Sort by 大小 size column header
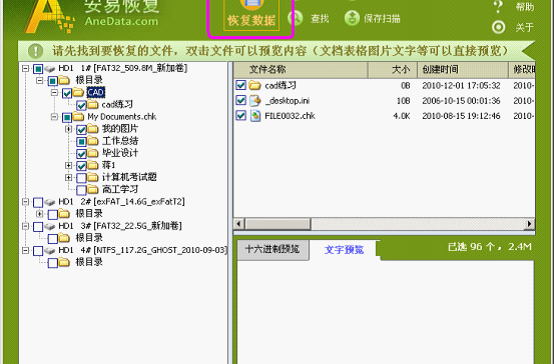This screenshot has width=554, height=364. pos(393,70)
